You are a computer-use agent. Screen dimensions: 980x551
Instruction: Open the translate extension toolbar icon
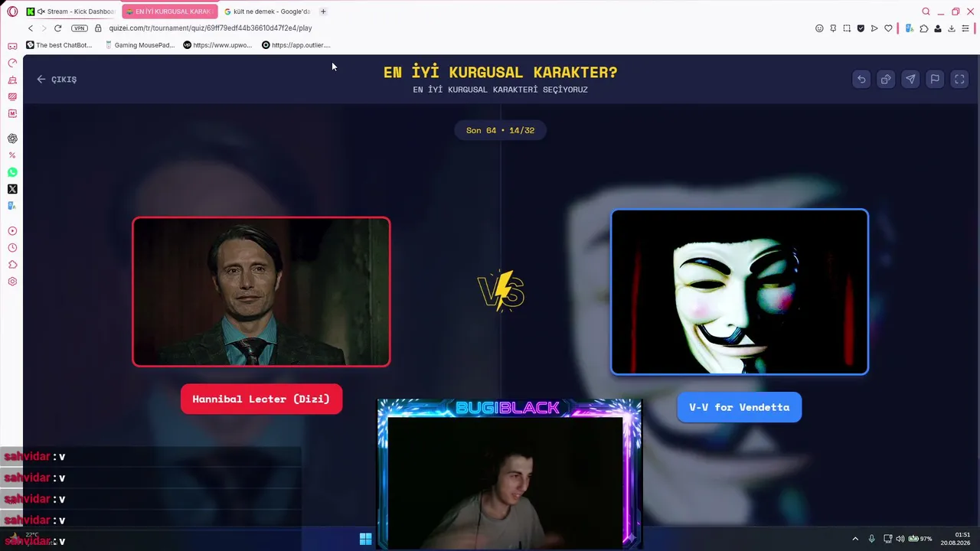pos(910,28)
